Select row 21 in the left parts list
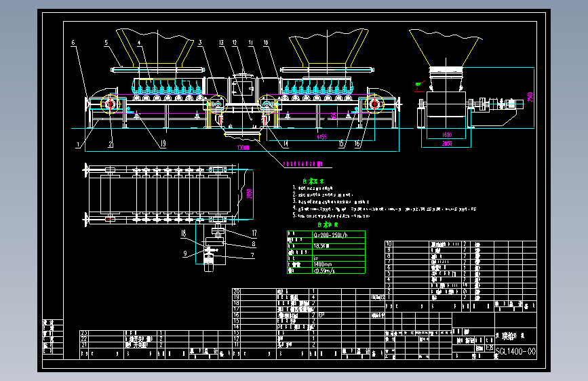 [156, 345]
